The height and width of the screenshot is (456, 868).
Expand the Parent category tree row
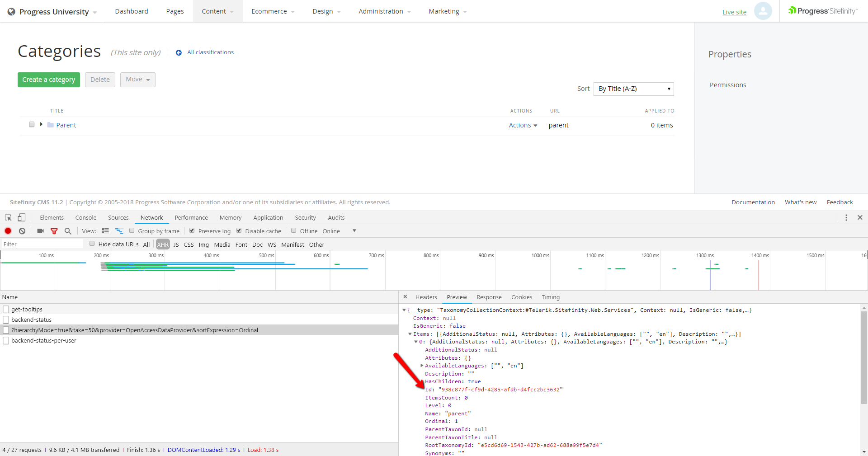41,124
